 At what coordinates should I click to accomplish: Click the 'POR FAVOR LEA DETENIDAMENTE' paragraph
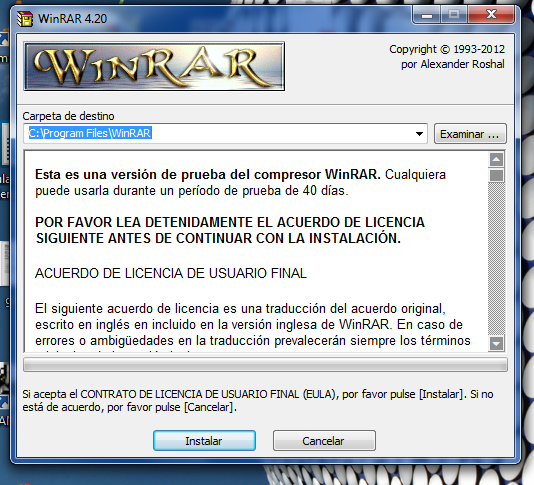230,230
